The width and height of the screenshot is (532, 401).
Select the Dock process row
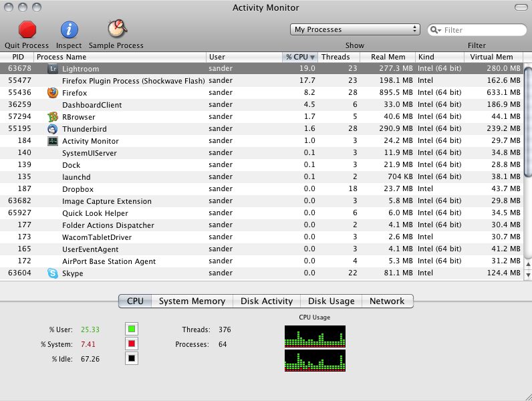(261, 164)
